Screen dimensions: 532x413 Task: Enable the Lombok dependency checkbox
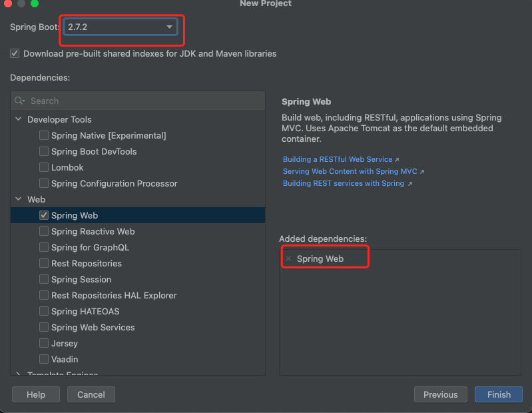pyautogui.click(x=44, y=168)
